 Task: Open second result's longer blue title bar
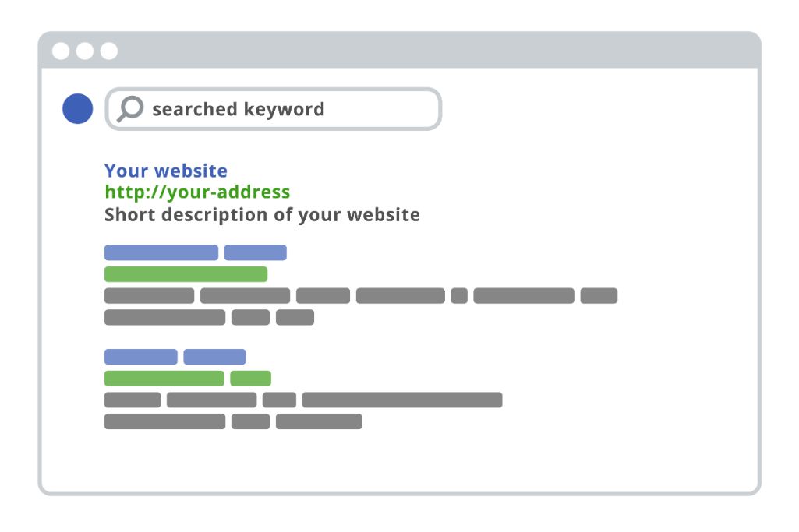[161, 252]
